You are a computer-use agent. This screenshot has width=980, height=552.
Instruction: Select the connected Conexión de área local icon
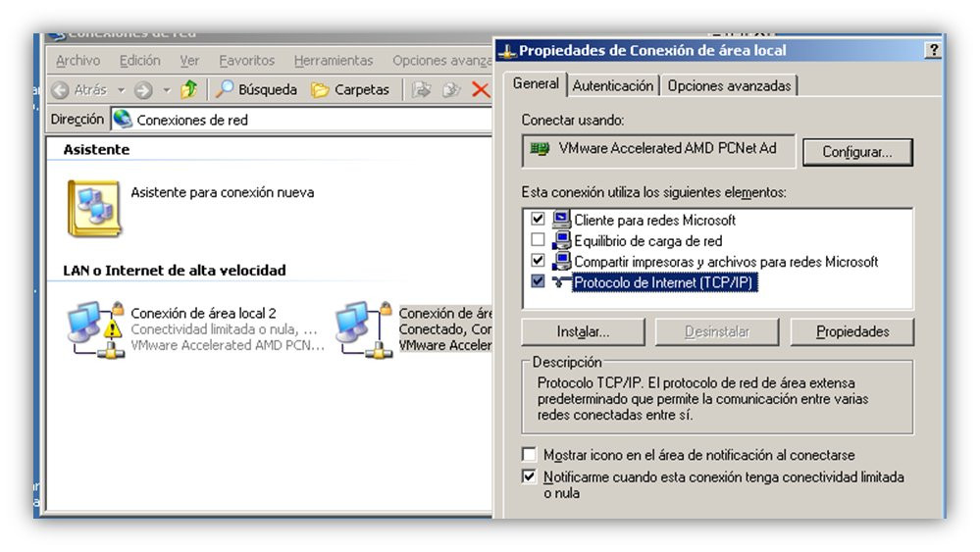coord(364,329)
